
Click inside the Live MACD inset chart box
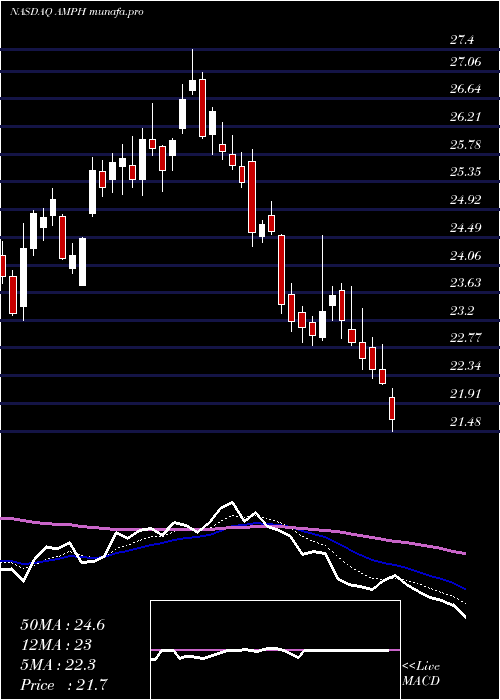click(275, 650)
